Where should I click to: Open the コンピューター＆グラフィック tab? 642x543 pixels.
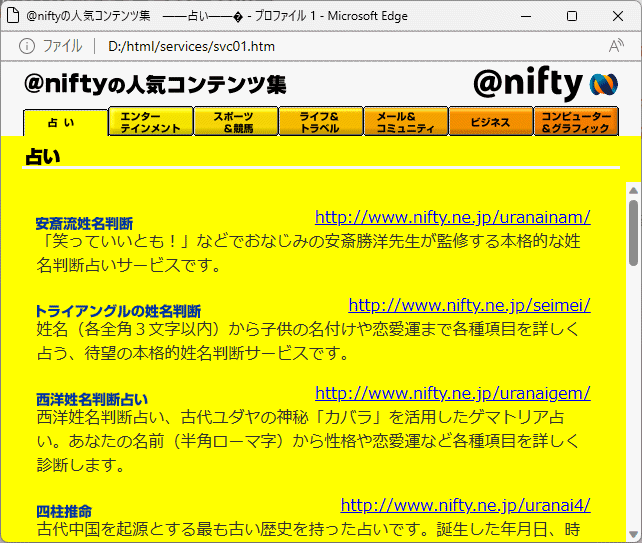pos(576,122)
